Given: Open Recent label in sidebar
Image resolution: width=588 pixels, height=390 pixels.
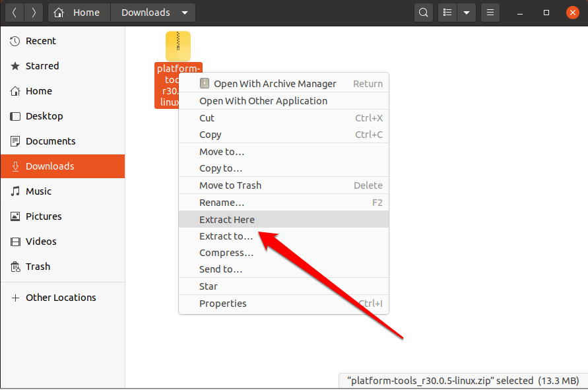Looking at the screenshot, I should [40, 41].
